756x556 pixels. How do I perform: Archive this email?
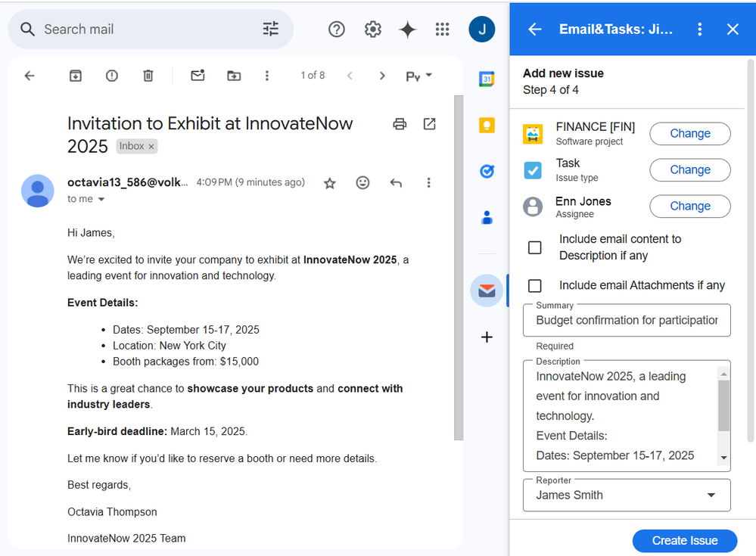(76, 76)
